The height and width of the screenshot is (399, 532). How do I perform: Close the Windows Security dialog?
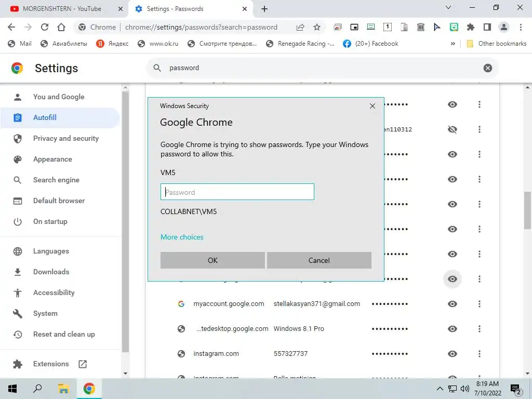pyautogui.click(x=372, y=106)
